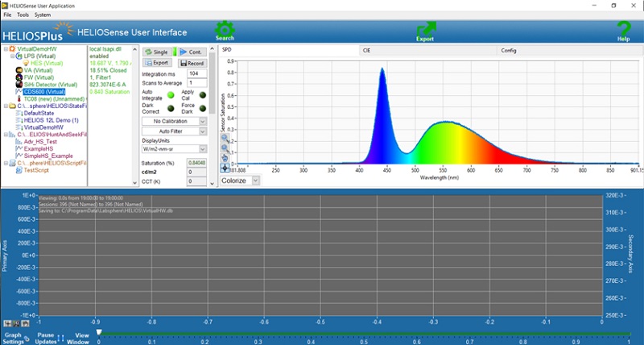644x345 pixels.
Task: Toggle the Auto Integrate indicator
Action: [170, 96]
